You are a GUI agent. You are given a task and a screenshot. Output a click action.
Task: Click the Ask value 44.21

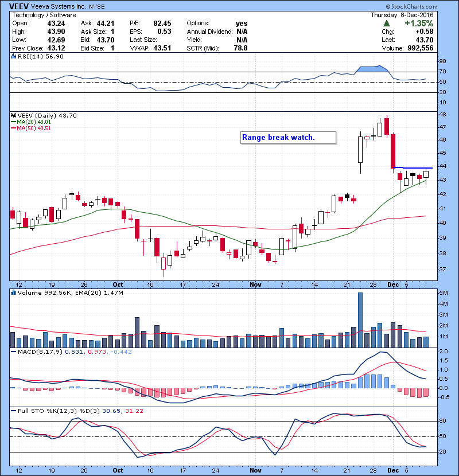tap(106, 24)
